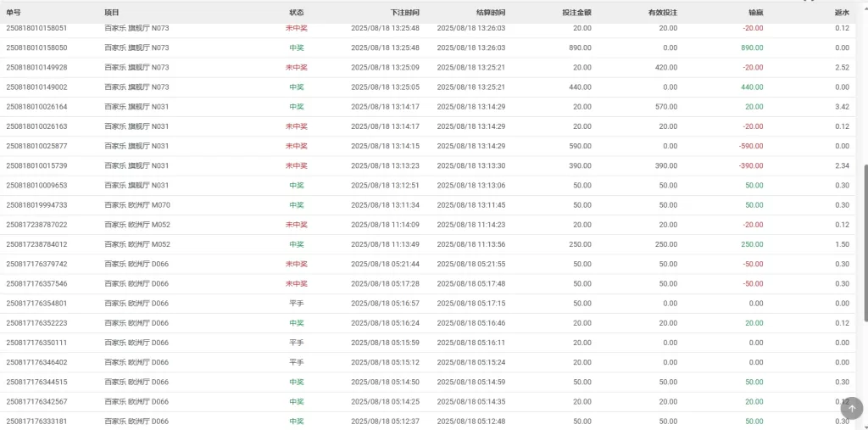868x430 pixels.
Task: Click bet time 2025/08/18 11:14:09
Action: click(x=386, y=225)
